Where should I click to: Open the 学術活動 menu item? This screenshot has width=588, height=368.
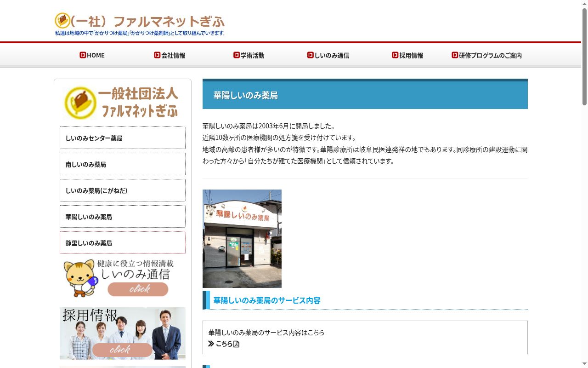249,55
